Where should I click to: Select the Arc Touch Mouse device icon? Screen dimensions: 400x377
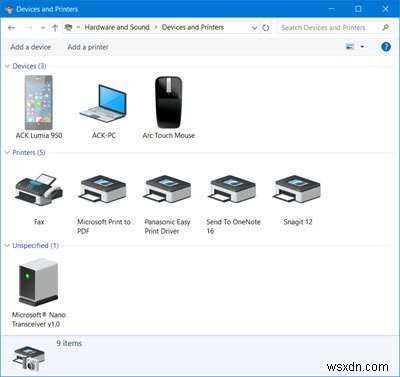(x=169, y=102)
